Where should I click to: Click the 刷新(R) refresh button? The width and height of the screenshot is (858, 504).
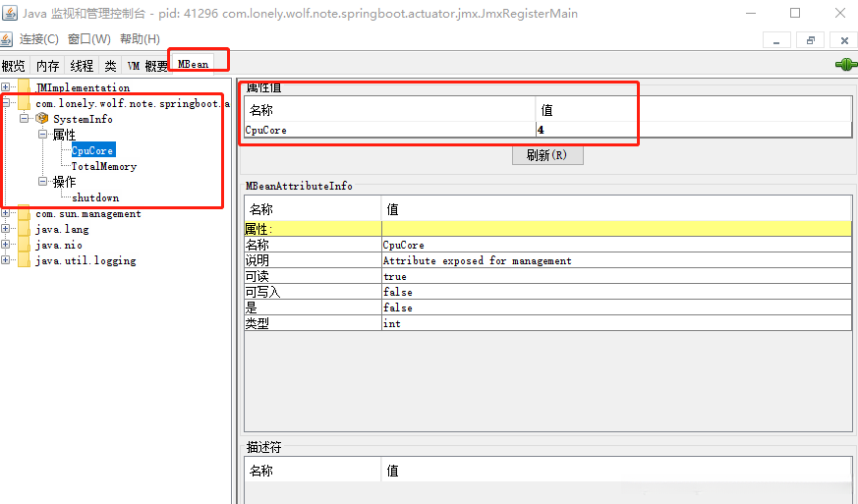tap(547, 155)
